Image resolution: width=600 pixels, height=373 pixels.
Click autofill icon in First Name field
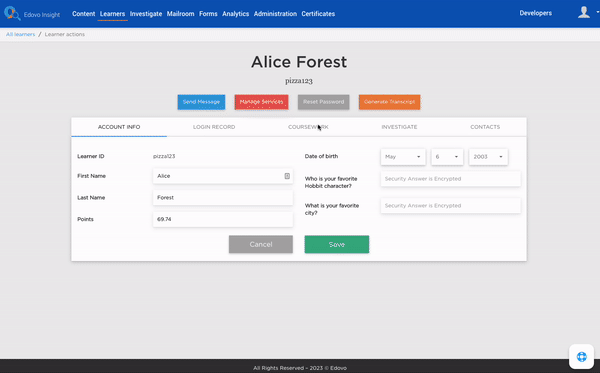tap(287, 176)
